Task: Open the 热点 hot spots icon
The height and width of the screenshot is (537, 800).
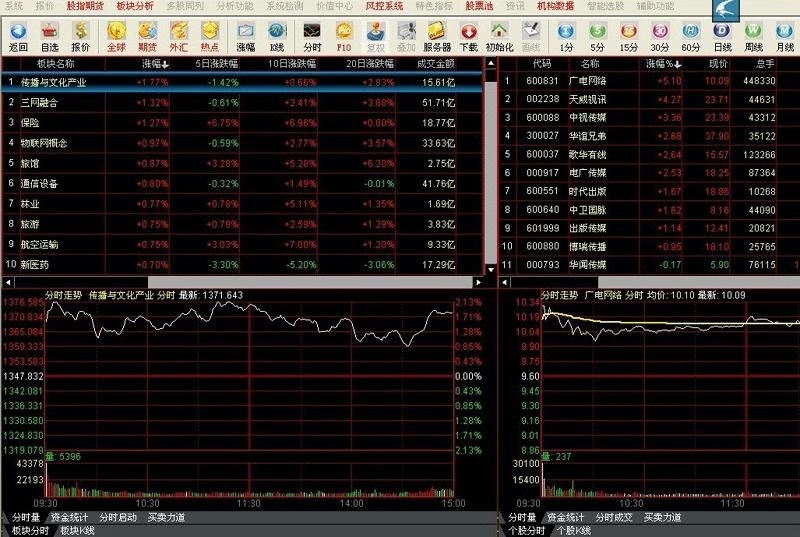Action: [x=209, y=36]
